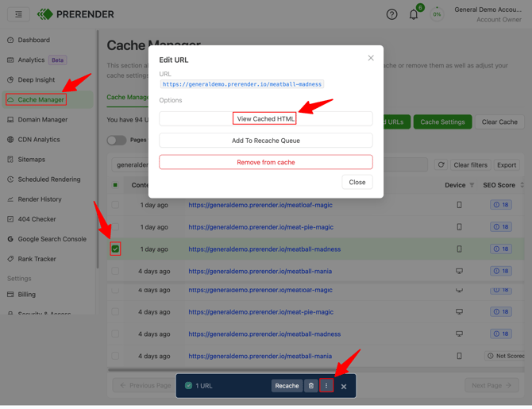
Task: Click the Not Scored badge
Action: tap(506, 356)
